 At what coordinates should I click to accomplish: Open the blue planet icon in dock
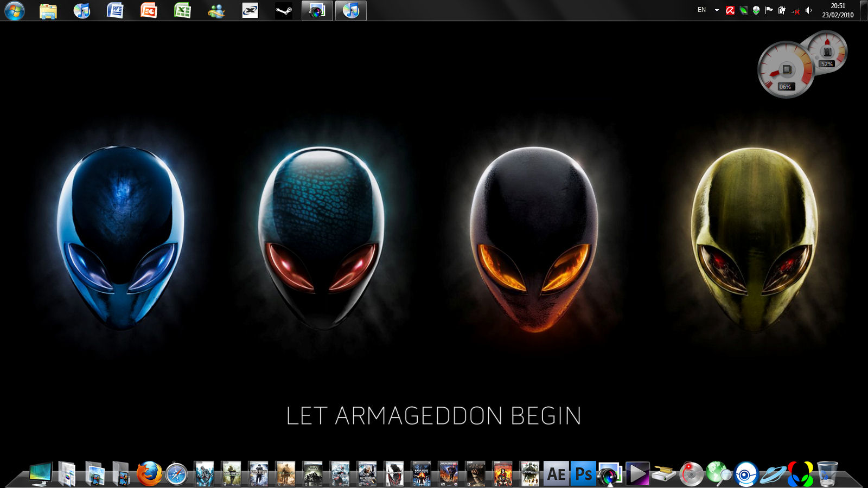tap(773, 474)
